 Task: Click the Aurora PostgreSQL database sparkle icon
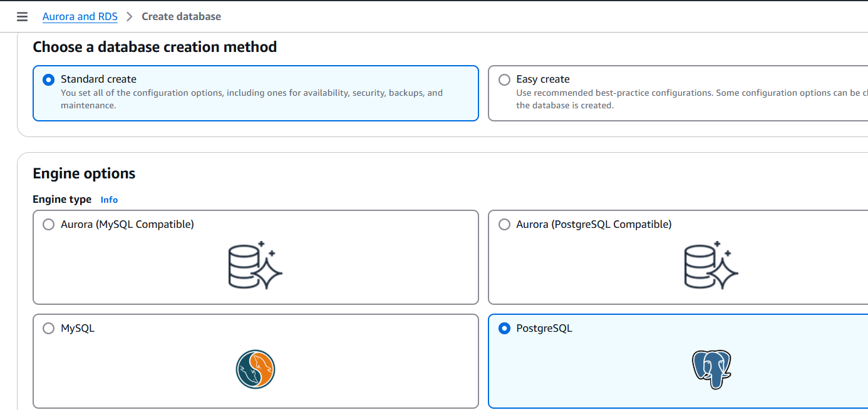pyautogui.click(x=711, y=265)
